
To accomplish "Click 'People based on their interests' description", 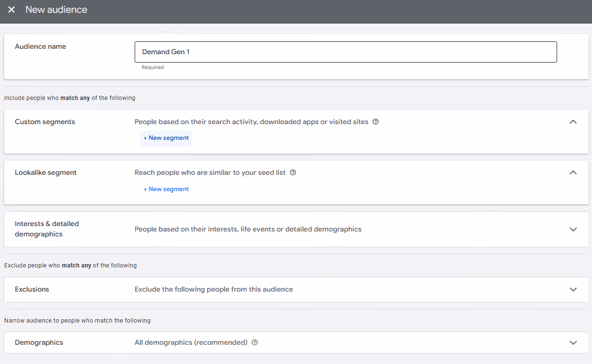I will click(x=248, y=229).
